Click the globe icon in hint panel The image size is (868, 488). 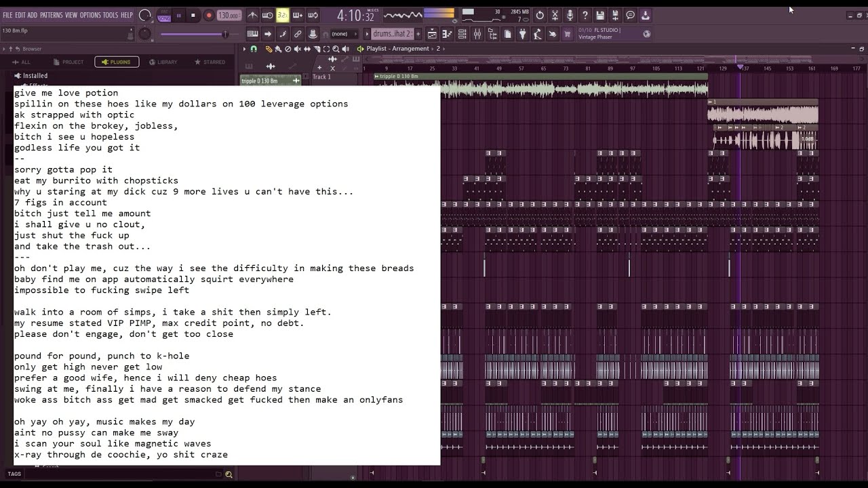(647, 34)
